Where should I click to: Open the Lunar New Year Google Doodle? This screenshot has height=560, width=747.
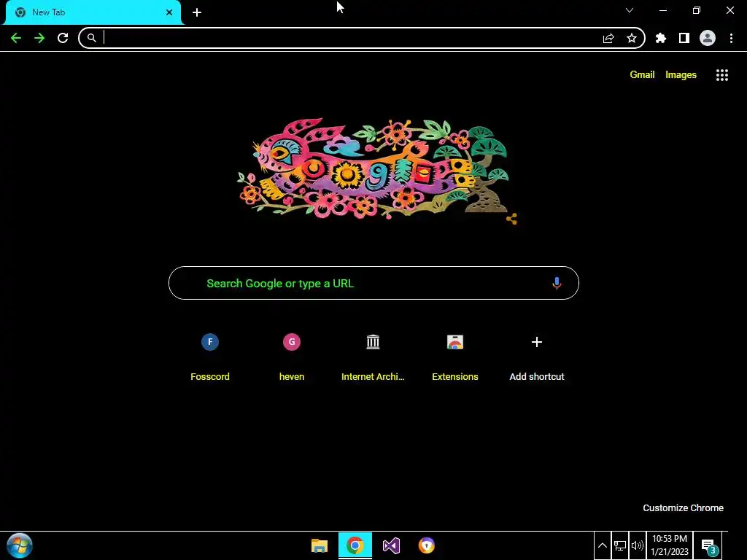374,169
